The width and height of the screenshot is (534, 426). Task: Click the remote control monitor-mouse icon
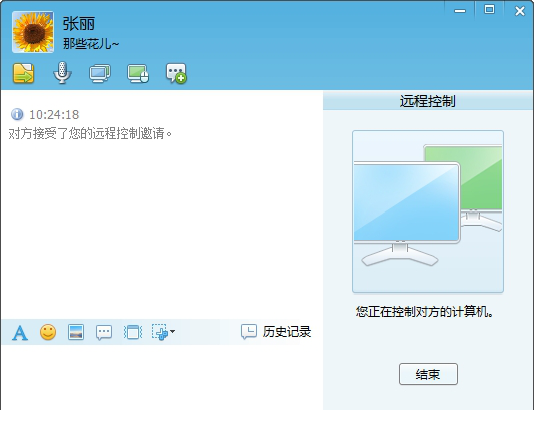[x=138, y=73]
